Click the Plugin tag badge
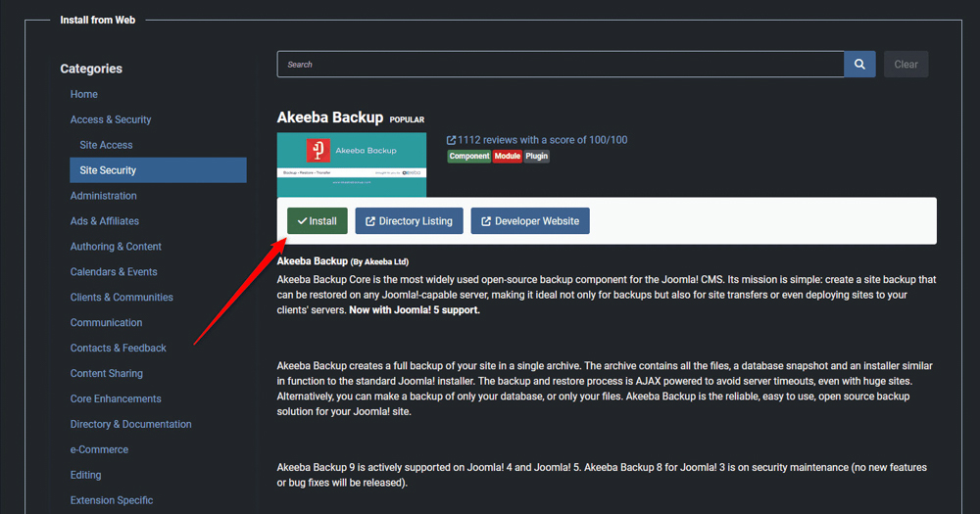Image resolution: width=980 pixels, height=514 pixels. (536, 156)
